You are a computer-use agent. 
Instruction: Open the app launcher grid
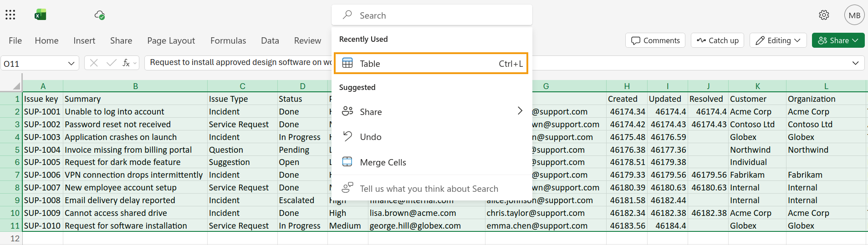pyautogui.click(x=10, y=15)
